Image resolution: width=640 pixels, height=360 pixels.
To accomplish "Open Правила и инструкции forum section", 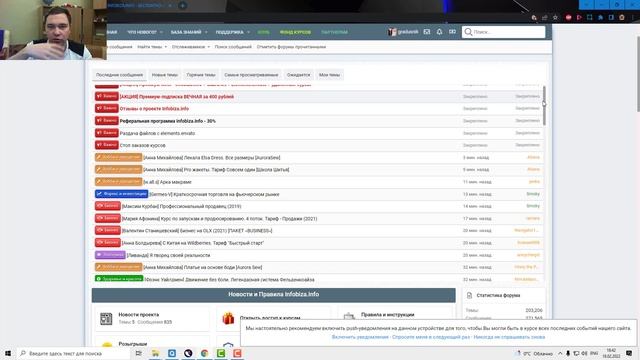I will tap(388, 315).
